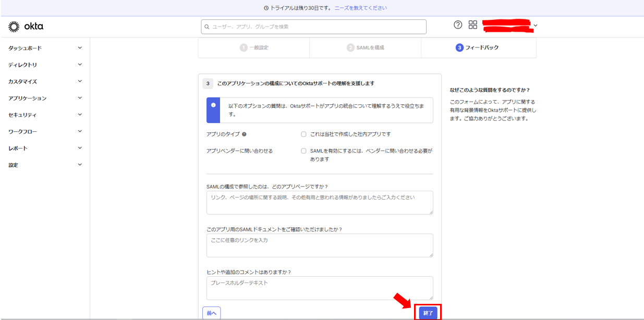Viewport: 644px width, 320px height.
Task: Click the info icon in blue notice box
Action: (x=213, y=105)
